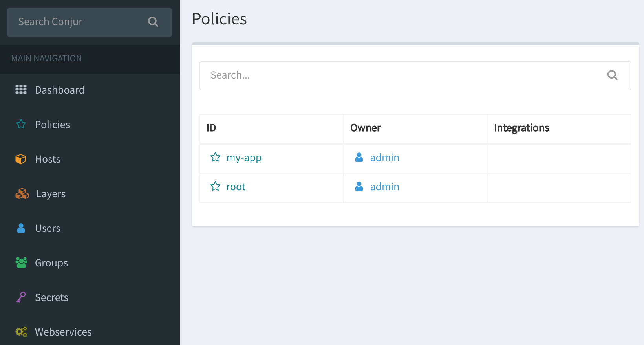Click the star icon beside my-app

tap(215, 158)
